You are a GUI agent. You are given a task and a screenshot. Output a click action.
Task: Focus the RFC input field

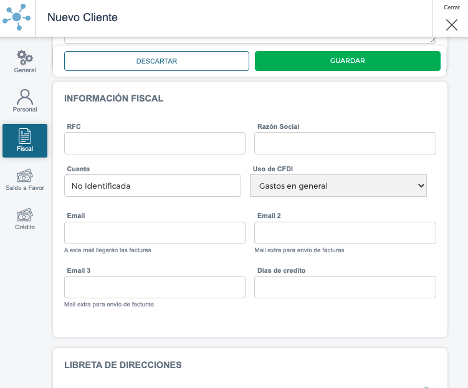[155, 143]
